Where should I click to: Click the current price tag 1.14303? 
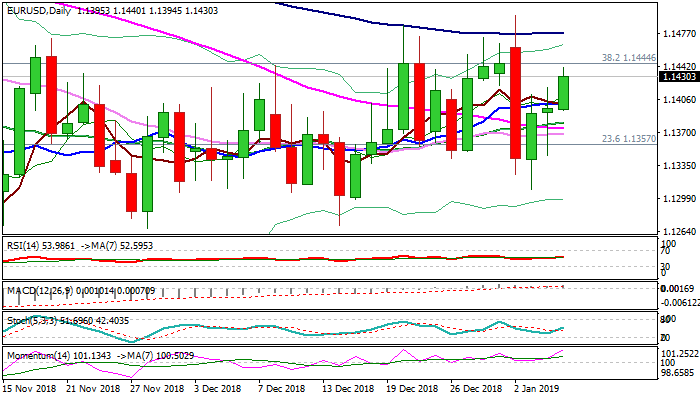(x=679, y=76)
